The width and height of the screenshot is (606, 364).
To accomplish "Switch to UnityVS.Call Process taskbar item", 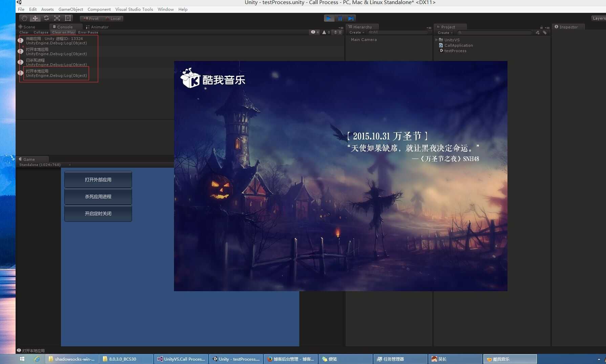I will coord(182,359).
